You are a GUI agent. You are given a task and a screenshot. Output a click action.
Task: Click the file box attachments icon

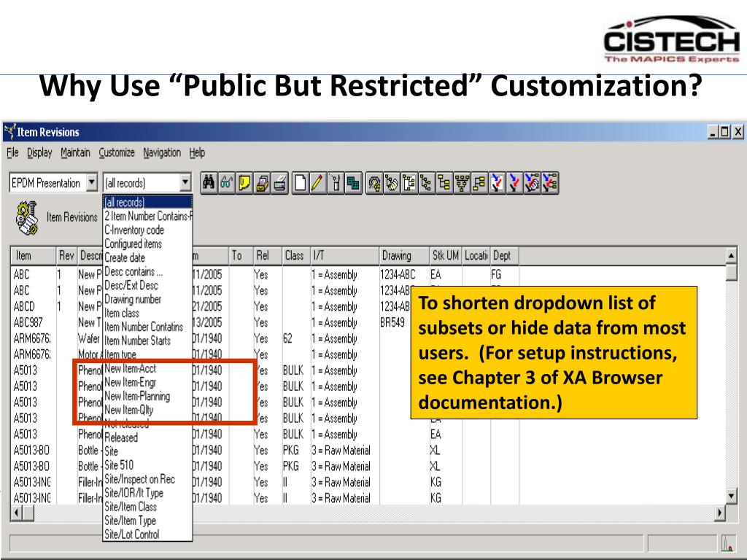click(262, 183)
